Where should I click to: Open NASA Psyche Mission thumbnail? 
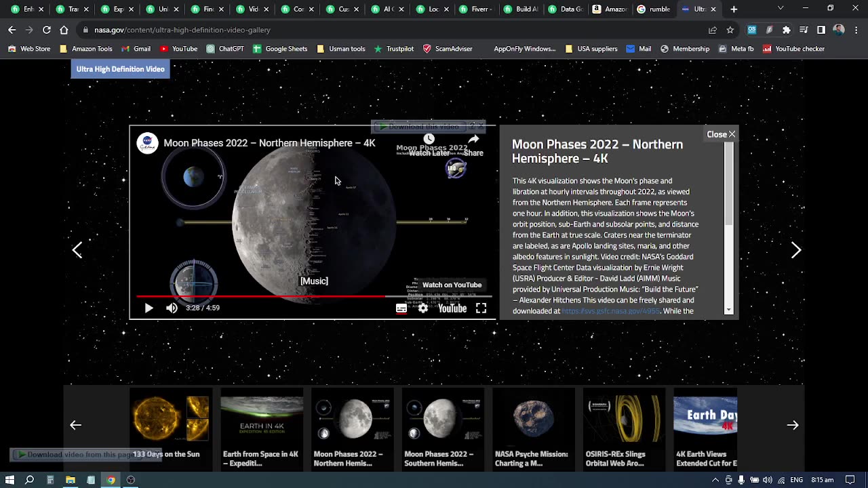coord(534,428)
